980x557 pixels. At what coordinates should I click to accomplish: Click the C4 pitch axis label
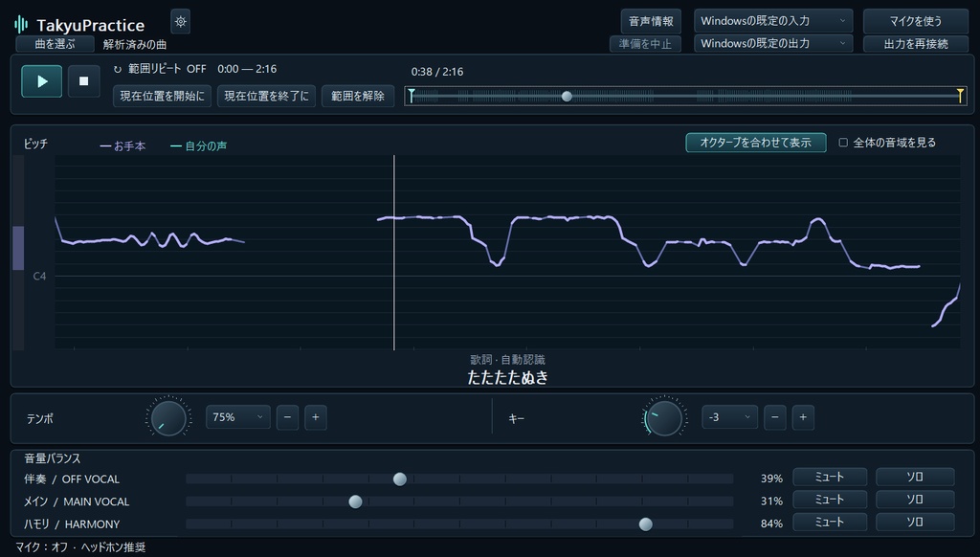[39, 277]
